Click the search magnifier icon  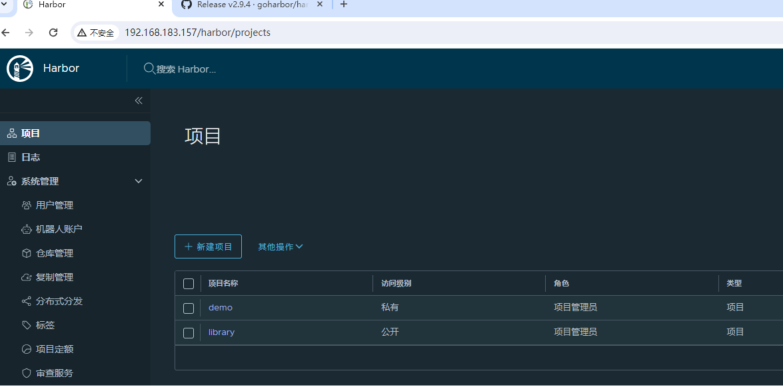click(149, 68)
